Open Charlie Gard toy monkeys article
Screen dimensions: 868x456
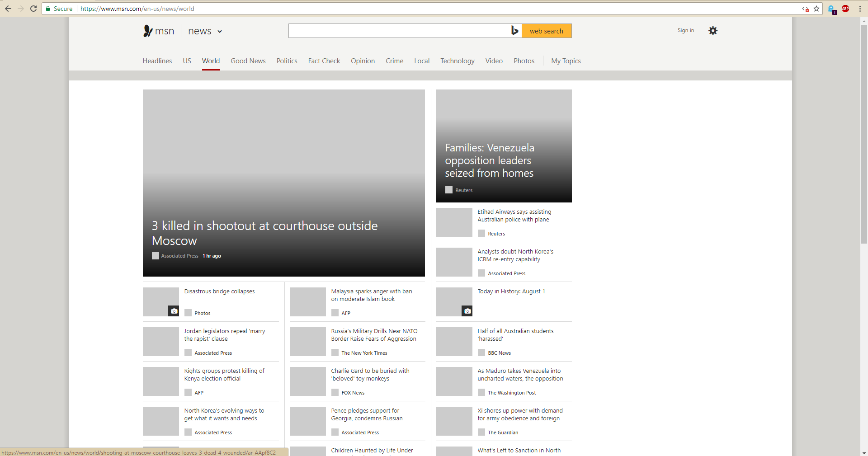coord(370,375)
